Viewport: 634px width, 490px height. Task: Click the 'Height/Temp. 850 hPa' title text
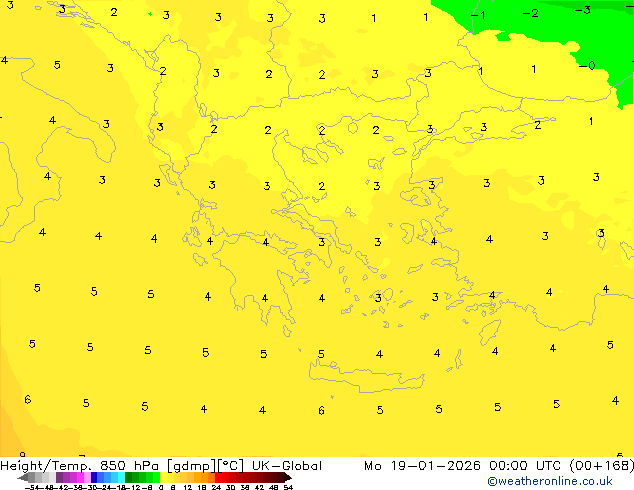point(80,466)
